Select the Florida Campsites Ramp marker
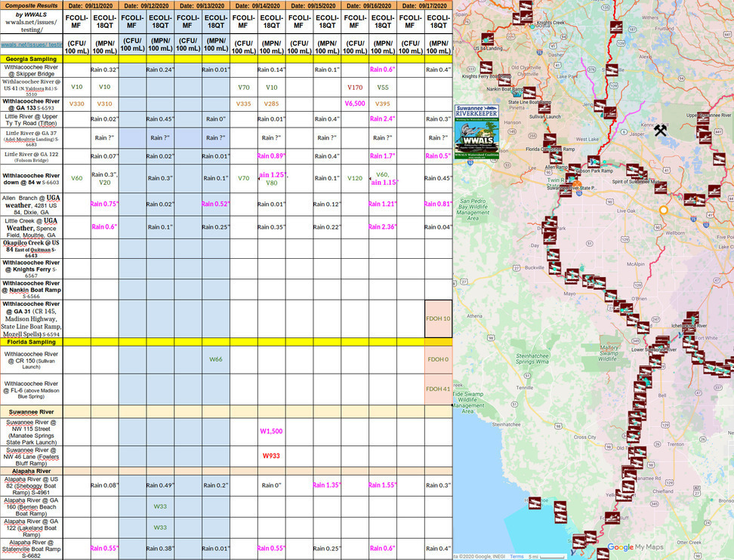The height and width of the screenshot is (560, 734). (550, 140)
